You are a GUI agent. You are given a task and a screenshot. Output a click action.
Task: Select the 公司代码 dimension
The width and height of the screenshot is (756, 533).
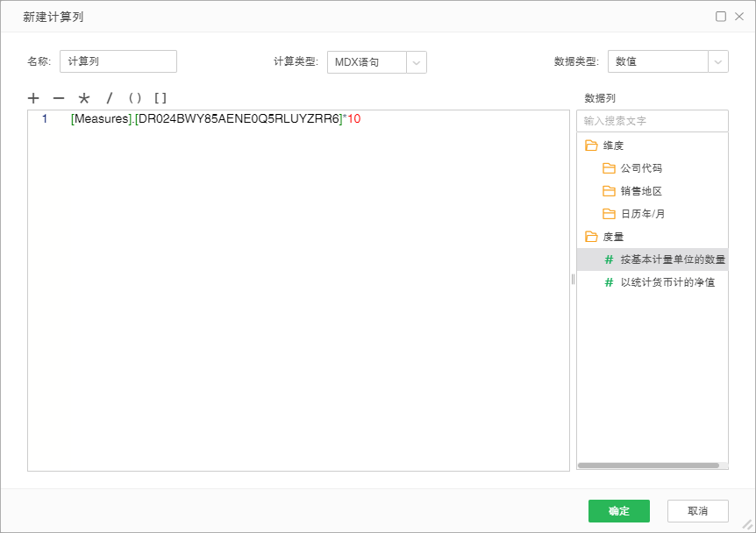(x=640, y=168)
